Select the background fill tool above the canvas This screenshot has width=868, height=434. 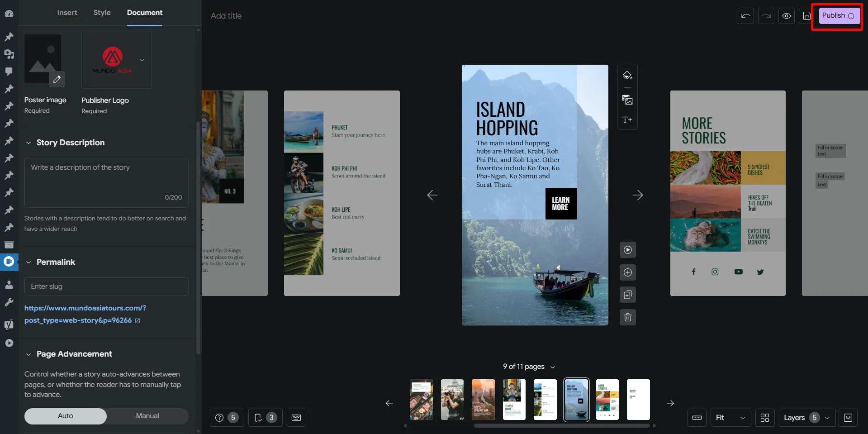(x=627, y=75)
